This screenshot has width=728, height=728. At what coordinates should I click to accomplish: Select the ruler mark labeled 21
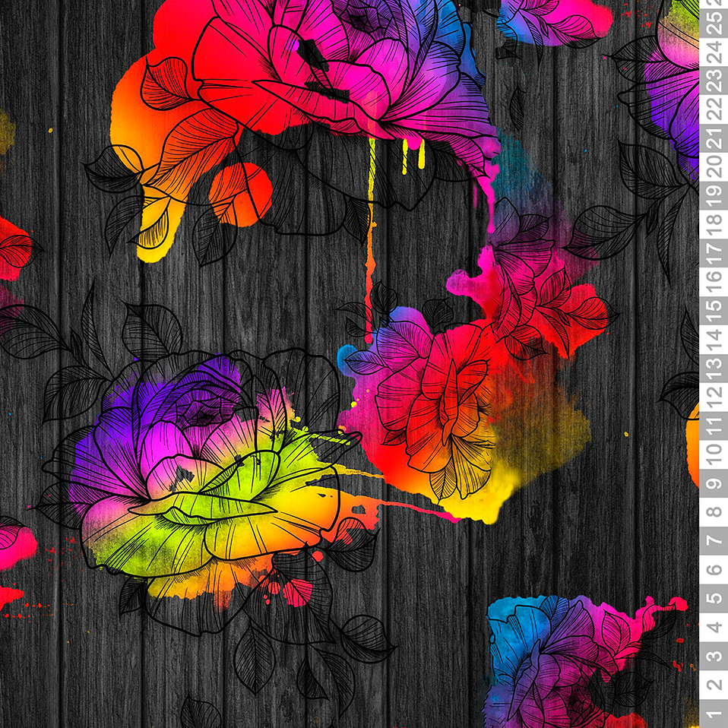[x=713, y=137]
